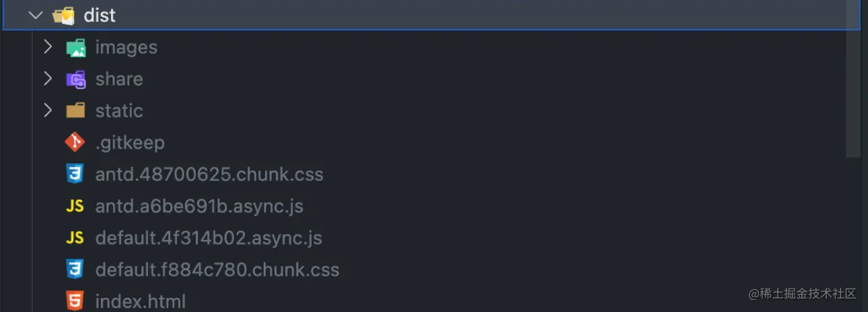Viewport: 868px width, 312px height.
Task: Click JS icon of antd.a6be691b.async.js
Action: (75, 206)
